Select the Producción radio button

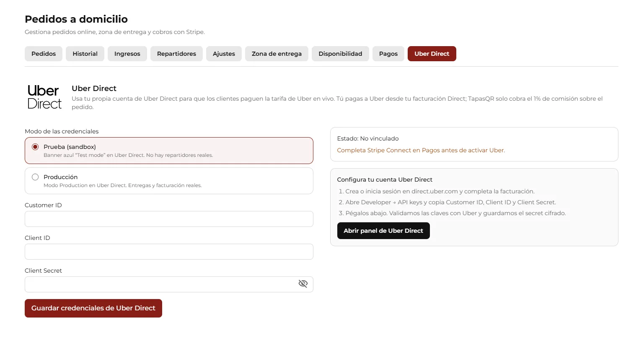click(x=35, y=177)
